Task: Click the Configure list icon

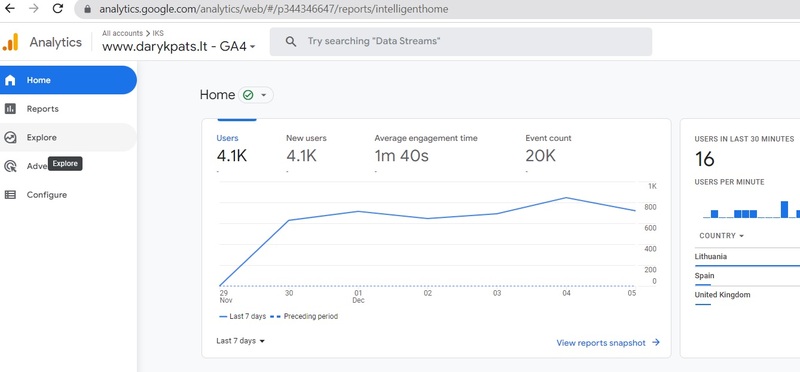Action: 10,194
